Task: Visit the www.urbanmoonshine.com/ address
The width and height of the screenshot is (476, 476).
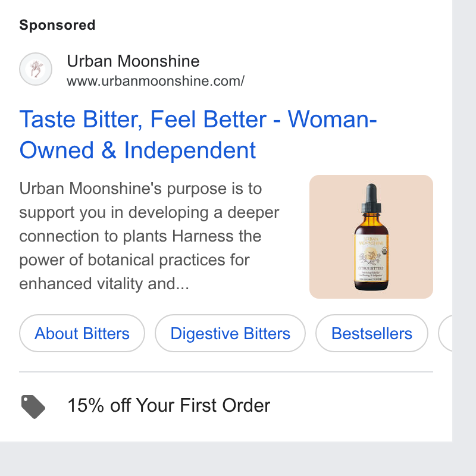Action: click(x=155, y=81)
